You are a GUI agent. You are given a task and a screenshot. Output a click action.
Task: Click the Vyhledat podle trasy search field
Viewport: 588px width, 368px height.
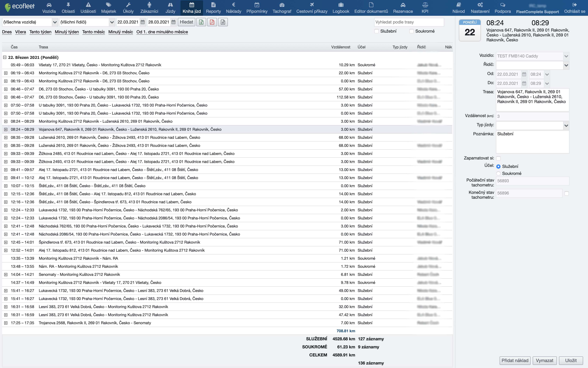pos(409,22)
